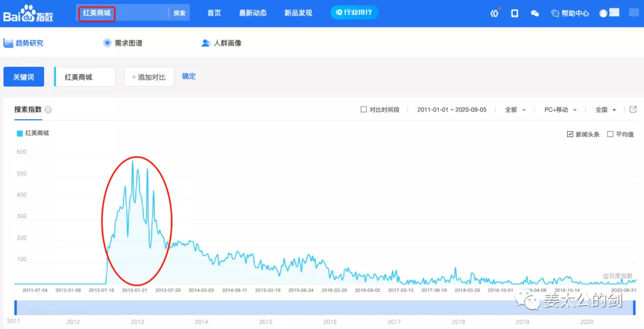This screenshot has height=329, width=644.
Task: Open the WeChat icon in header
Action: tap(535, 14)
